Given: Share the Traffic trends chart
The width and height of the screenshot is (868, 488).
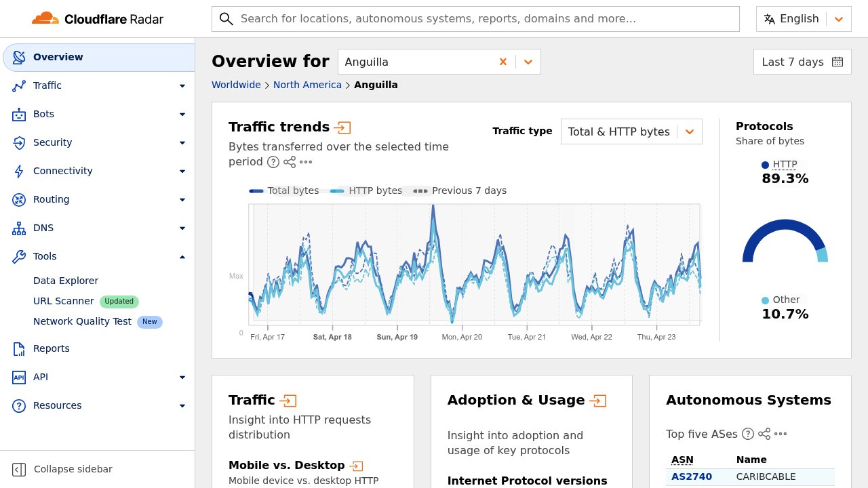Looking at the screenshot, I should (x=290, y=162).
